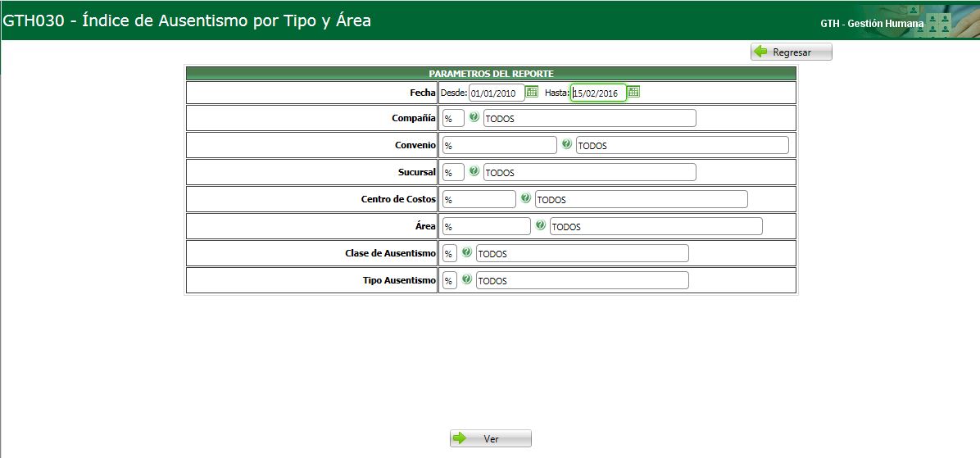Click the Sucursal row label
This screenshot has width=980, height=458.
417,172
